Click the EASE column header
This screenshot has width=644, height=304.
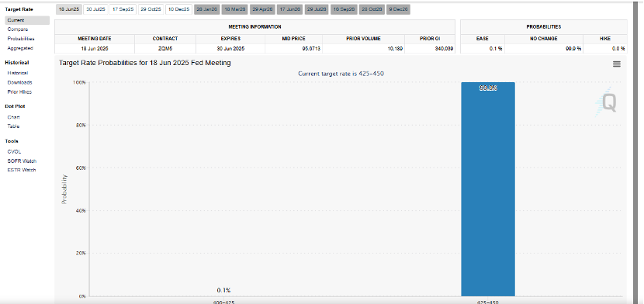click(483, 39)
